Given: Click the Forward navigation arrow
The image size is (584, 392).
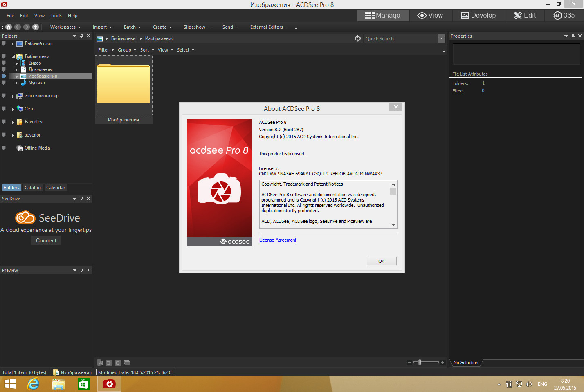Looking at the screenshot, I should (x=27, y=27).
